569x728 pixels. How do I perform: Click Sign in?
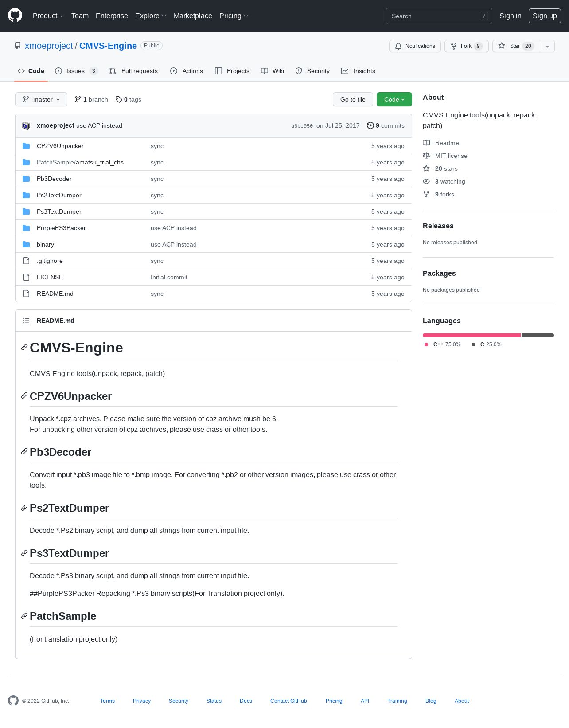point(510,16)
